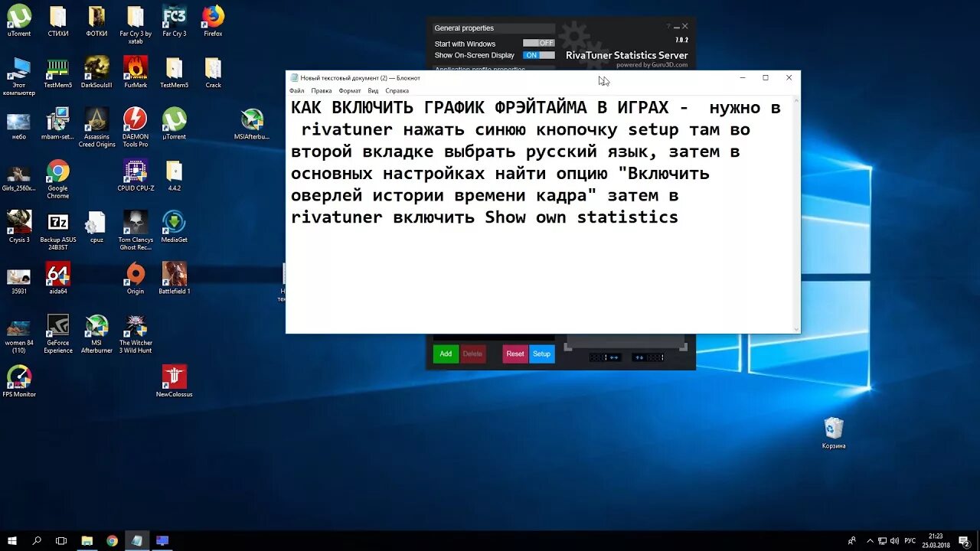
Task: Open the ФОТКИ desktop folder
Action: coord(96,21)
